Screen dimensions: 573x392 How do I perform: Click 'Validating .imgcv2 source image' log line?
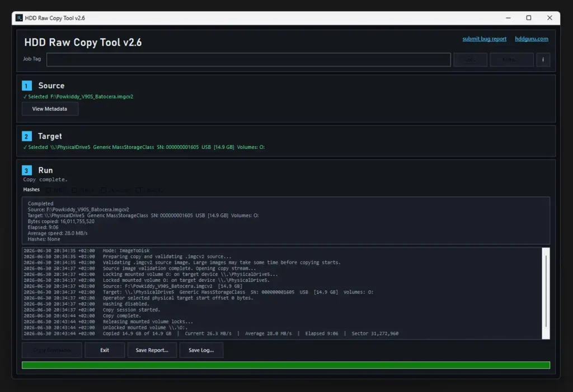(x=182, y=262)
